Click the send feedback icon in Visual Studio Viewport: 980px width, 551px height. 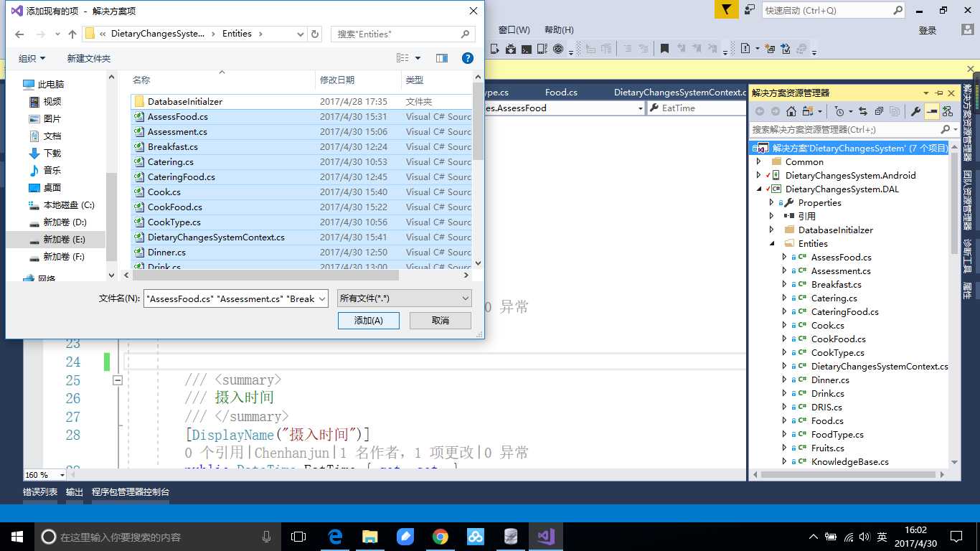click(750, 10)
